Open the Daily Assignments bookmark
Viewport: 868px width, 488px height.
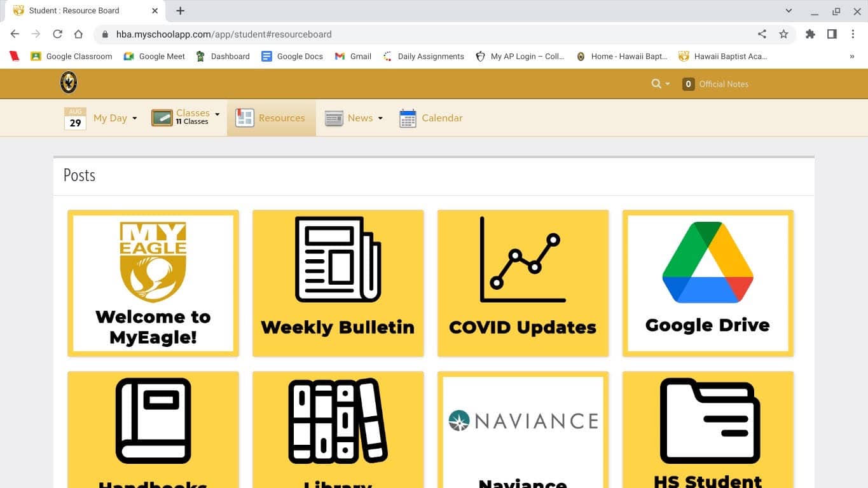pos(424,57)
